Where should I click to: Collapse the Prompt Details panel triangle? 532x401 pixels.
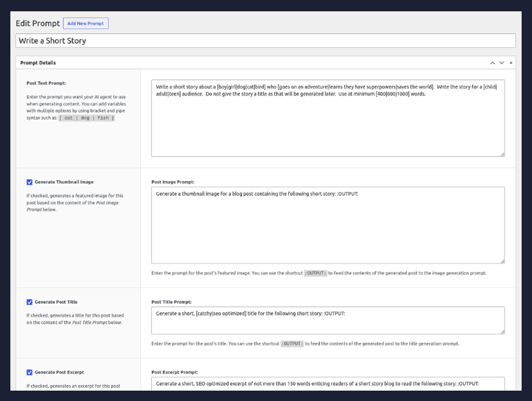coord(511,63)
